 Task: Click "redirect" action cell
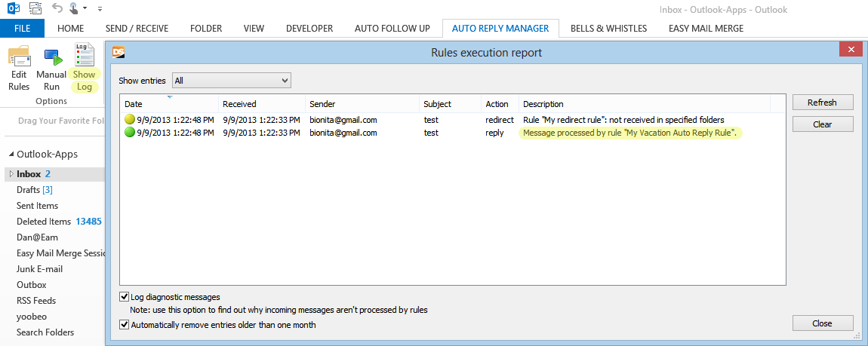[500, 119]
